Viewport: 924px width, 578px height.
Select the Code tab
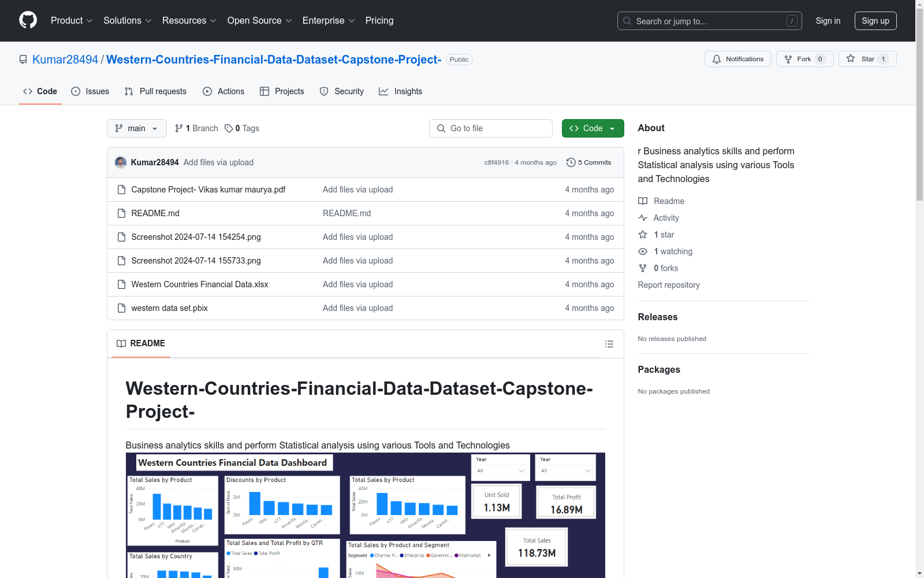click(40, 91)
